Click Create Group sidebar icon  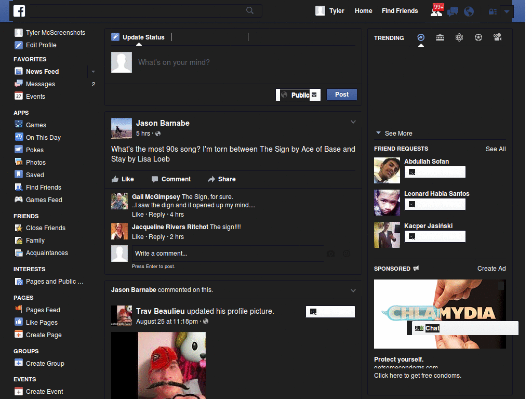19,363
